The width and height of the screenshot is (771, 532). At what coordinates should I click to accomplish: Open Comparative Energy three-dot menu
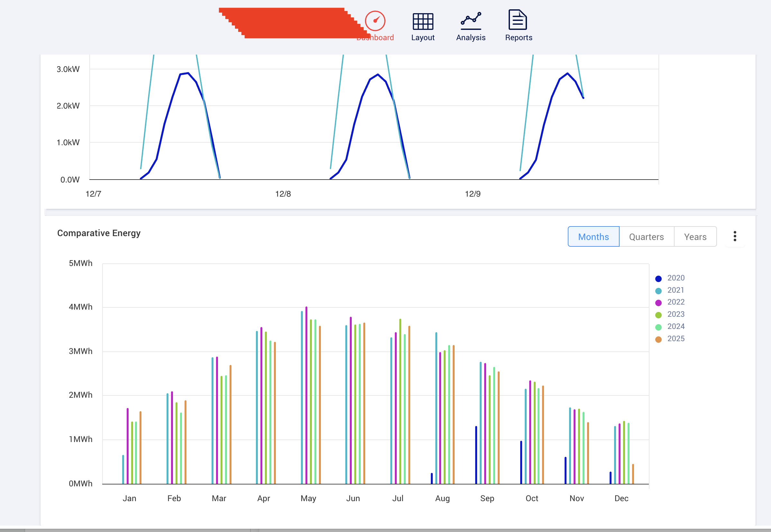735,236
